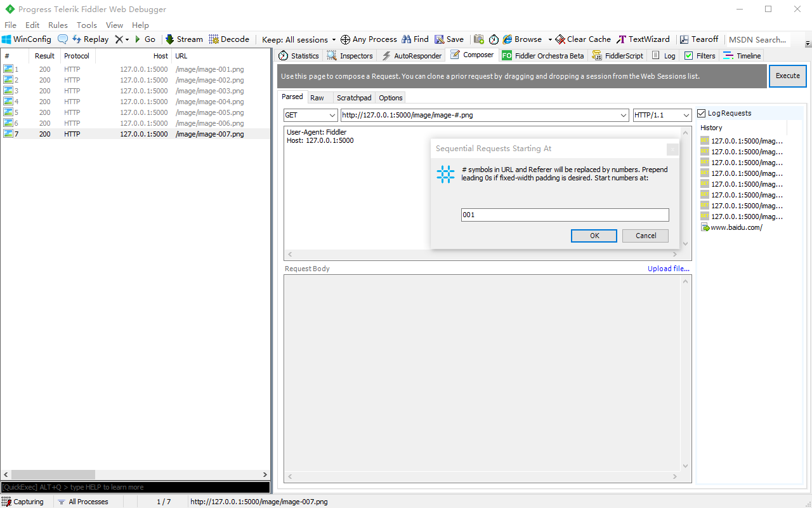Click the dialog's blue snowflake icon
812x508 pixels.
click(x=445, y=175)
